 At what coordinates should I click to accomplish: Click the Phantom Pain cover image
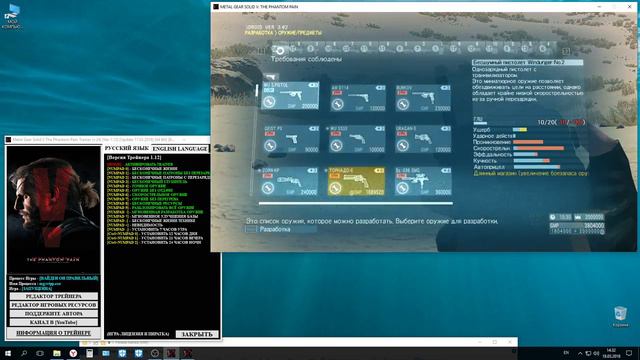coord(53,210)
